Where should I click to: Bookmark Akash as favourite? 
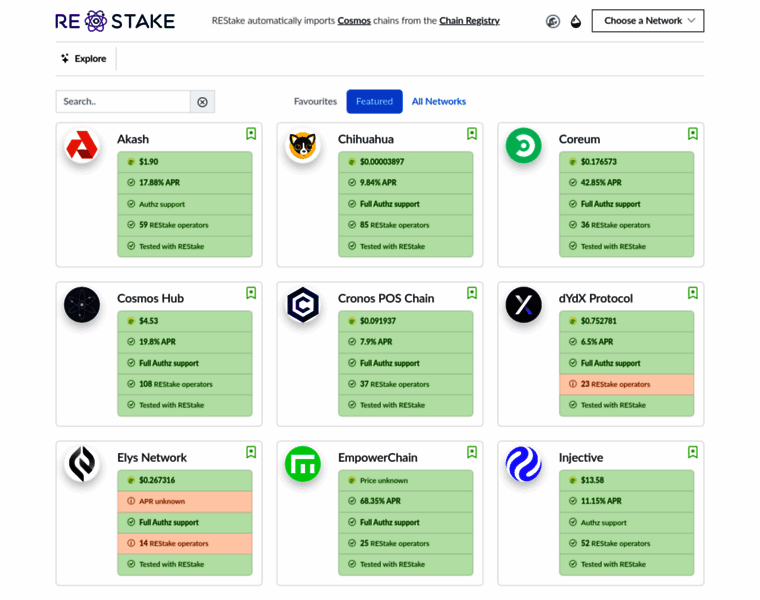click(251, 134)
